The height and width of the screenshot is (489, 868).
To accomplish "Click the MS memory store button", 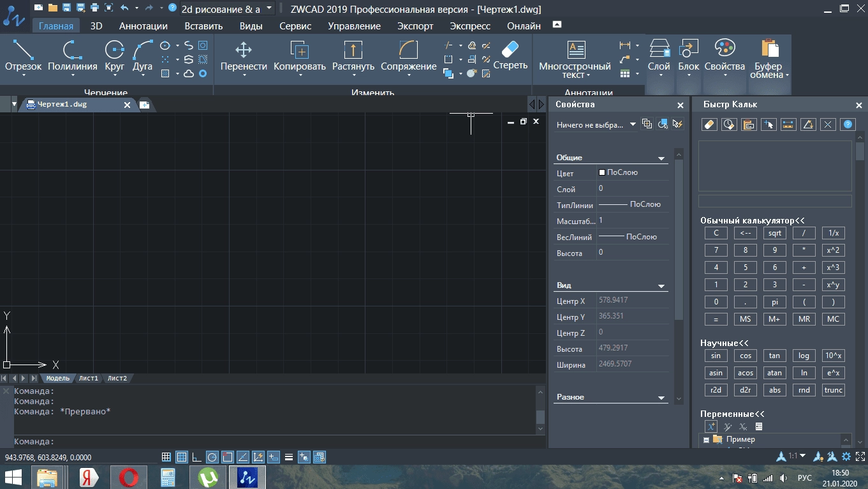I will pyautogui.click(x=746, y=319).
